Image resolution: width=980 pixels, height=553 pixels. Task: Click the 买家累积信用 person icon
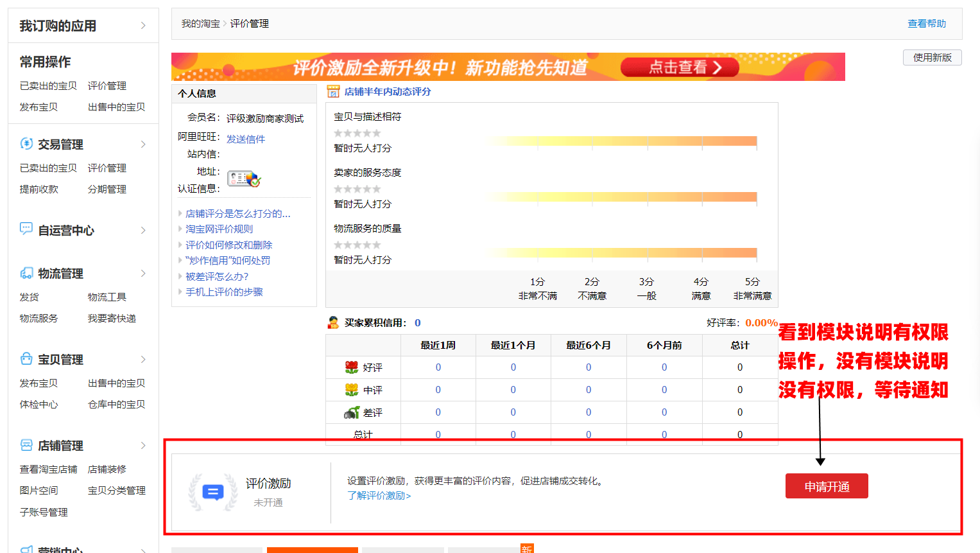point(333,322)
